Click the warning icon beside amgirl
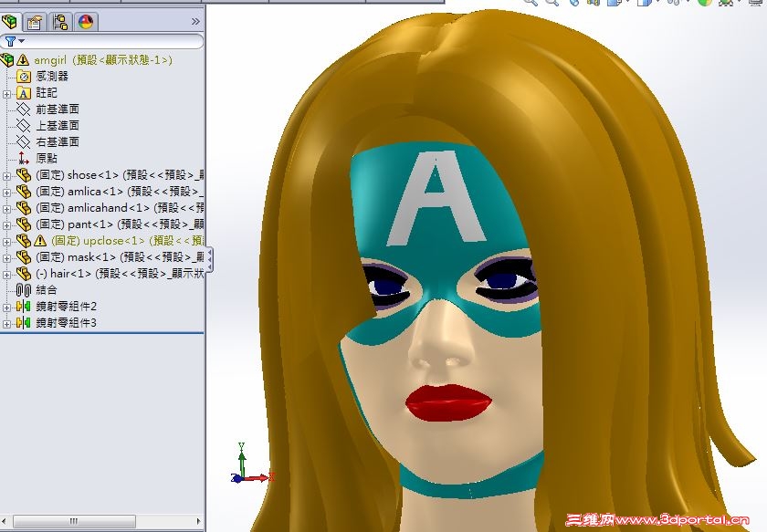 point(23,60)
